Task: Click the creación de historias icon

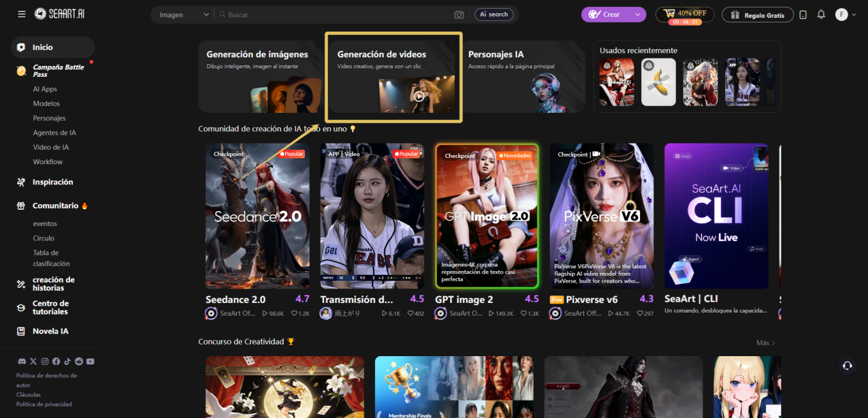Action: click(x=21, y=284)
